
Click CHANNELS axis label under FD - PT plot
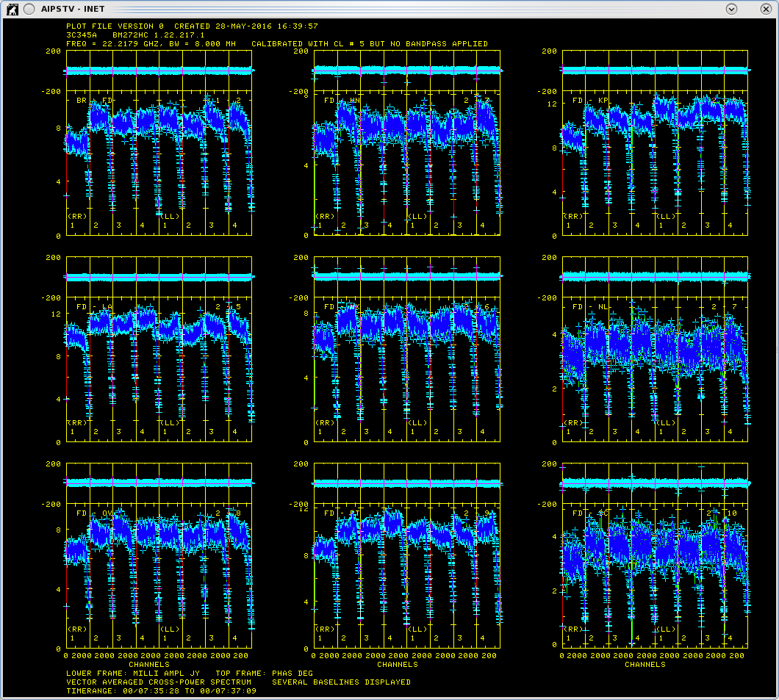398,664
